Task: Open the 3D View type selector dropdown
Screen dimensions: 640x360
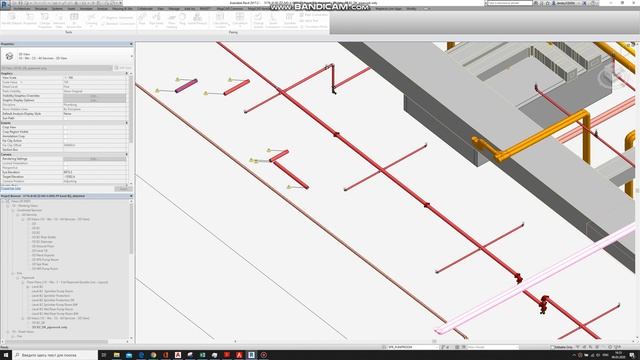Action: point(131,56)
